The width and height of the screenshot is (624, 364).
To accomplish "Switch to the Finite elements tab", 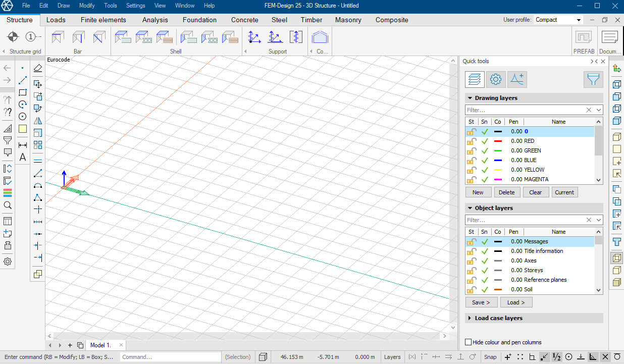I will pyautogui.click(x=103, y=20).
